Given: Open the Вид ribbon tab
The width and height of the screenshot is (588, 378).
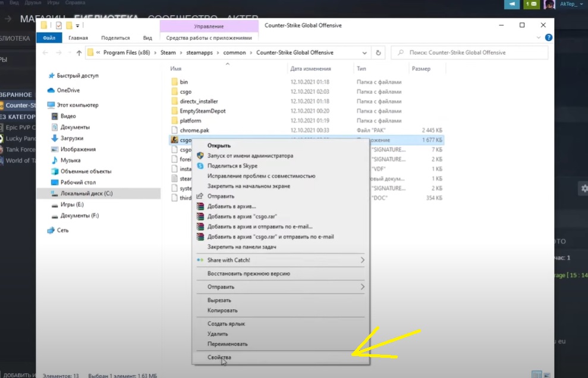Looking at the screenshot, I should point(147,37).
